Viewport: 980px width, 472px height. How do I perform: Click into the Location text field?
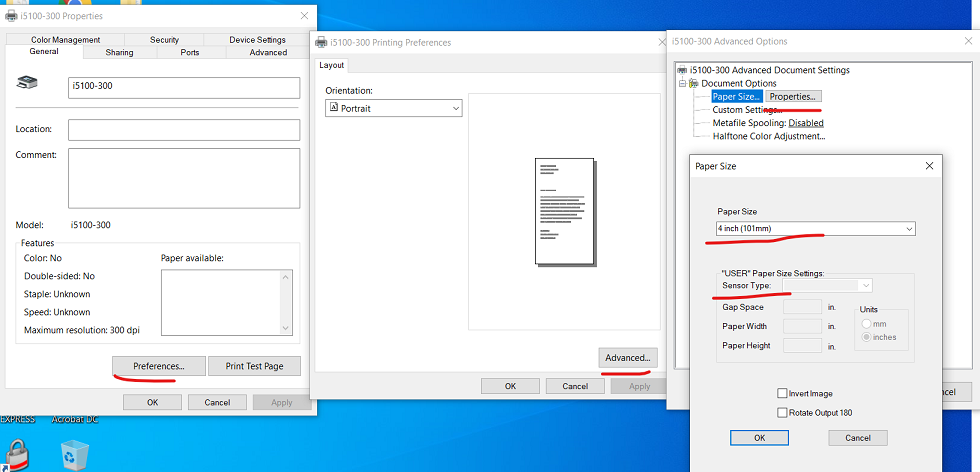tap(184, 130)
